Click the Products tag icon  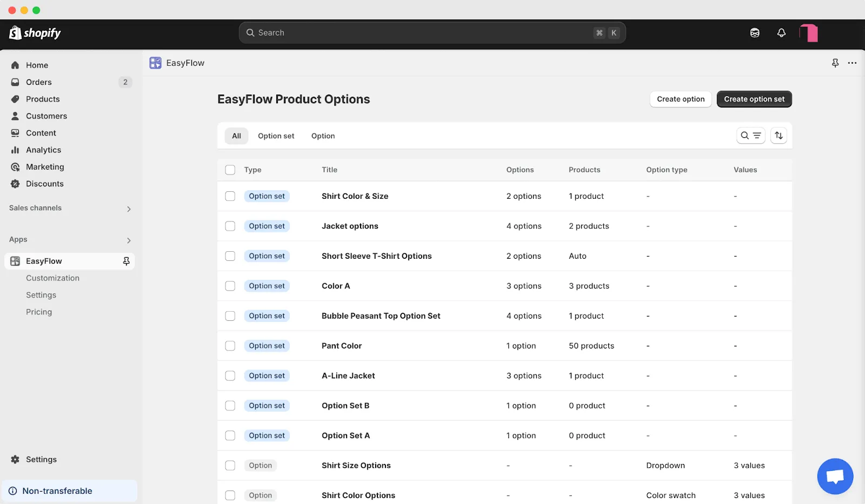tap(15, 99)
